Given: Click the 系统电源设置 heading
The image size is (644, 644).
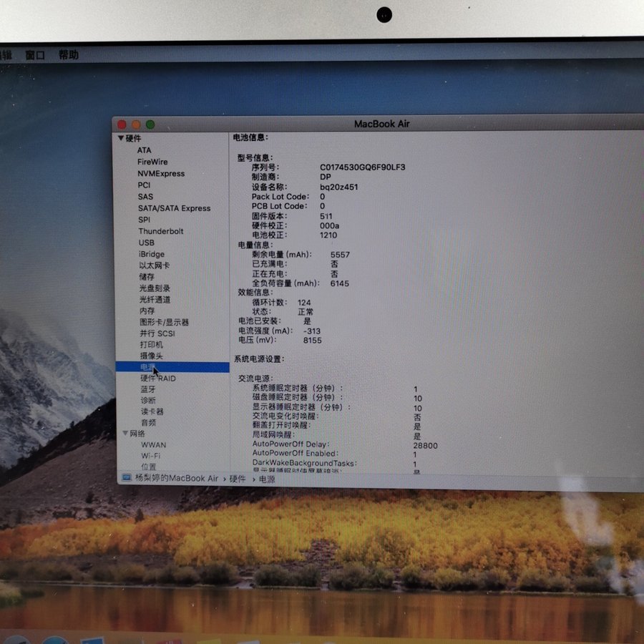Looking at the screenshot, I should pos(259,359).
